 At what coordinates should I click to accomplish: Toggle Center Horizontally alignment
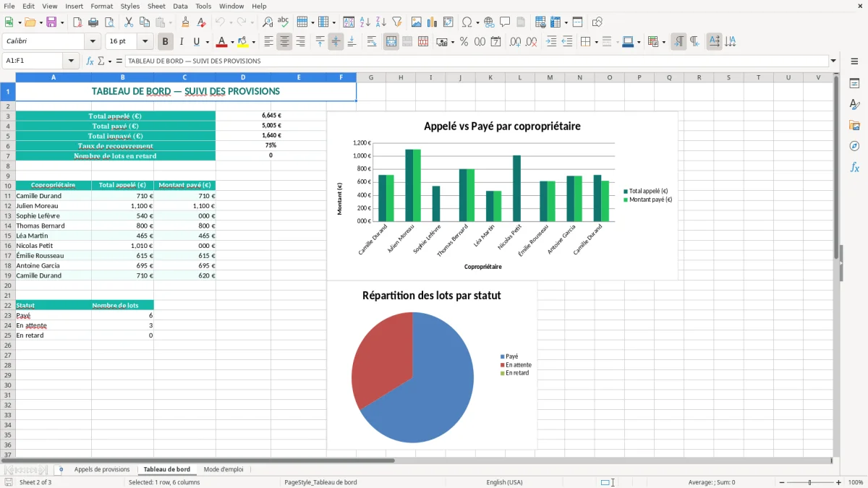click(x=284, y=42)
